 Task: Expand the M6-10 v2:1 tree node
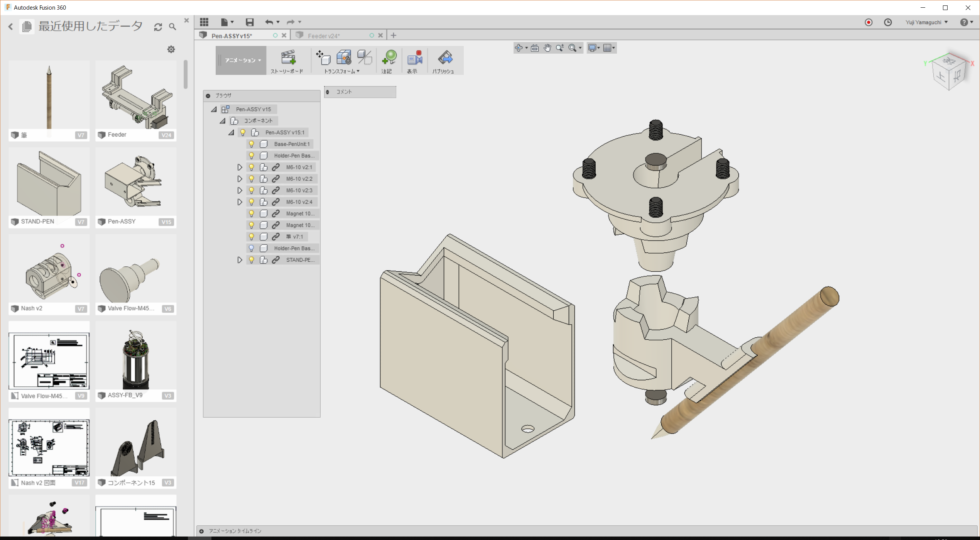240,167
